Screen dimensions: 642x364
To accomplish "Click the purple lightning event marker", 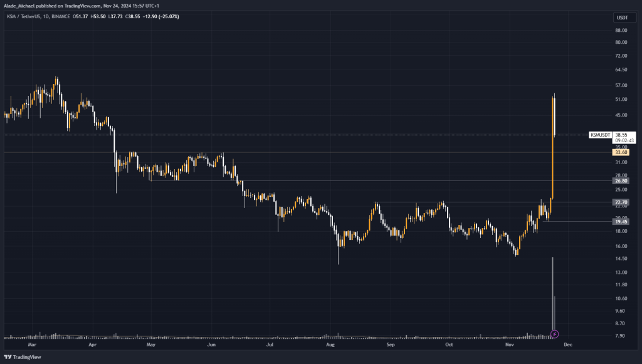I will pyautogui.click(x=554, y=334).
